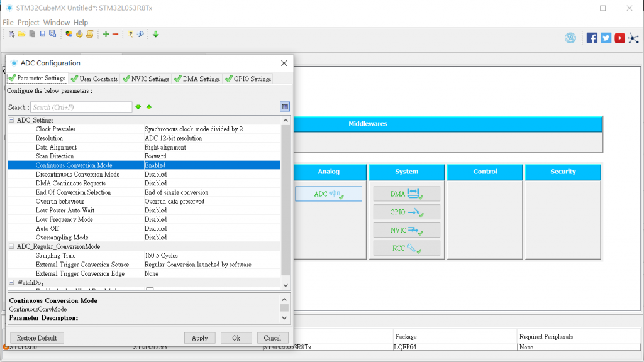This screenshot has width=644, height=362.
Task: Collapse the ADC_Regular_ConversionMode group
Action: (11, 246)
